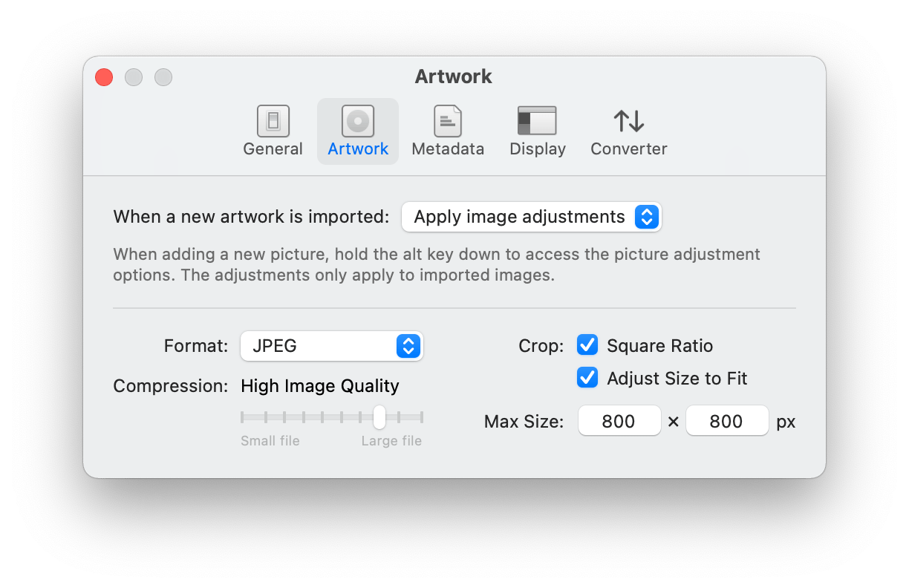This screenshot has width=909, height=588.
Task: Disable Adjust Size to Fit checkbox
Action: coord(587,378)
